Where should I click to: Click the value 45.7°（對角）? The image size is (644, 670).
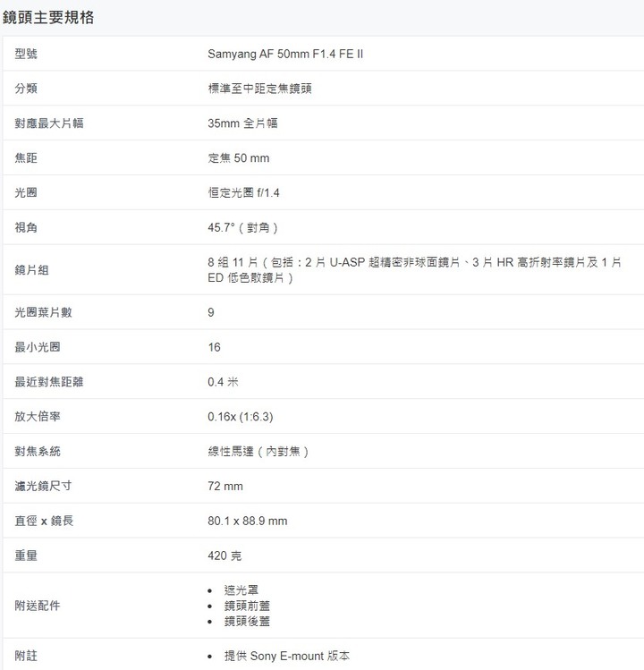click(x=242, y=227)
